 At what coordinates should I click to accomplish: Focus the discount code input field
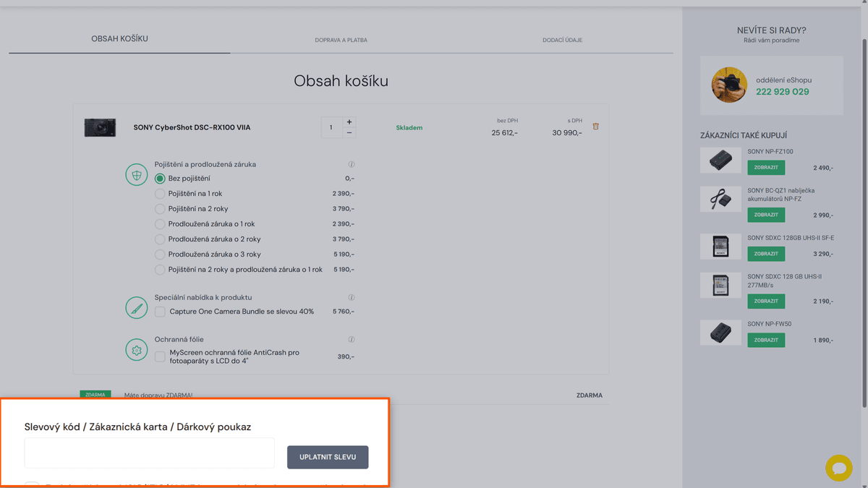tap(150, 453)
